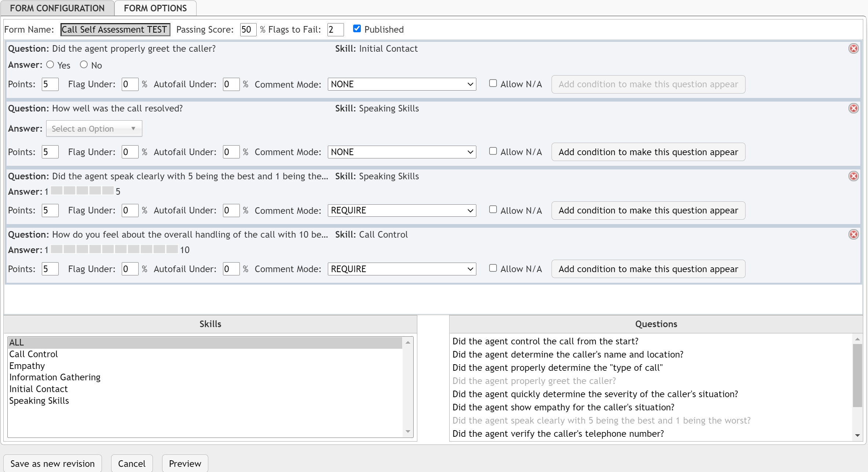Click Save as new revision
Viewport: 868px width, 472px height.
coord(52,463)
